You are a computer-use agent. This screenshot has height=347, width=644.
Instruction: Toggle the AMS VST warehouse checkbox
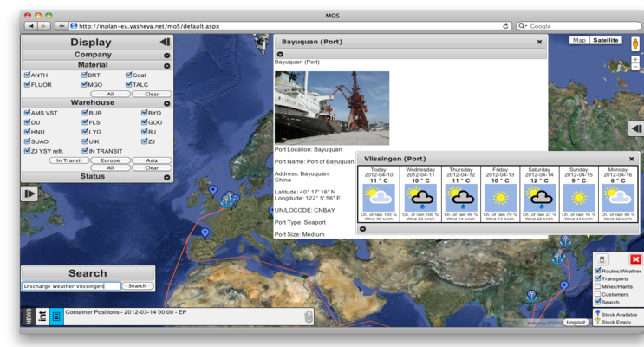[27, 113]
